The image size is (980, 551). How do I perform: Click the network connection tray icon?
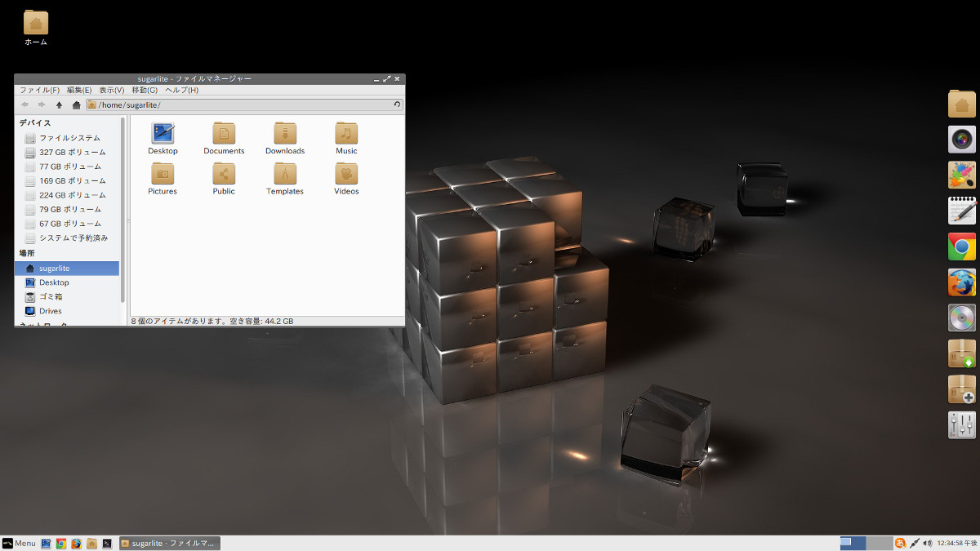(x=915, y=543)
